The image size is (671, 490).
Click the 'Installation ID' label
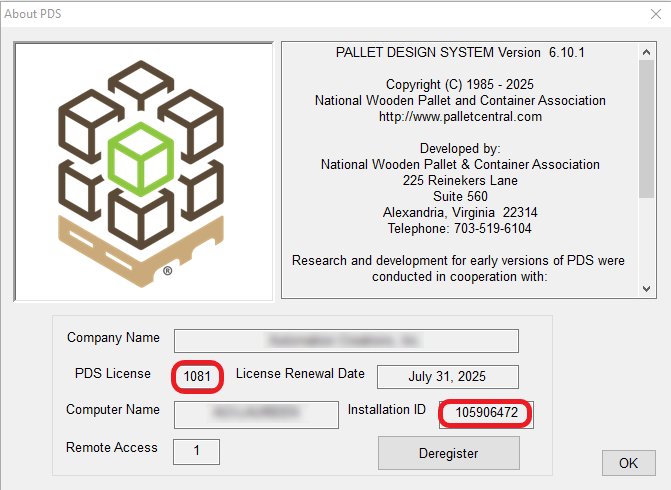386,410
